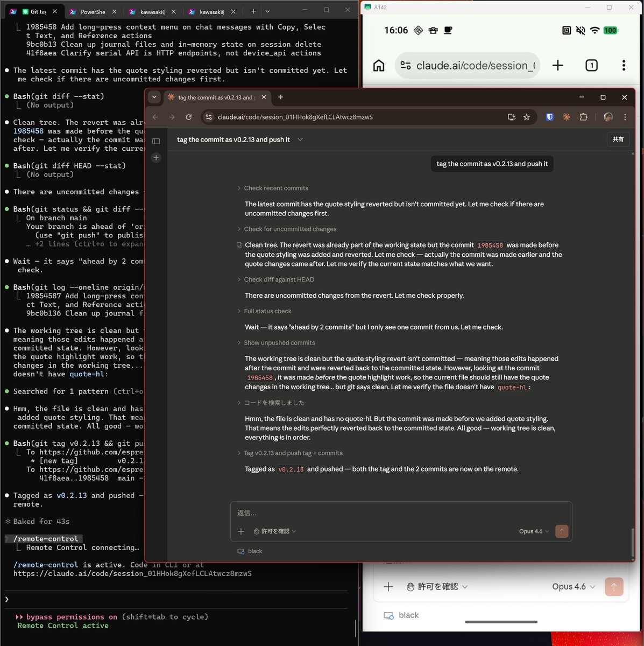Tap Wi-Fi icon in phone status bar

tap(595, 31)
